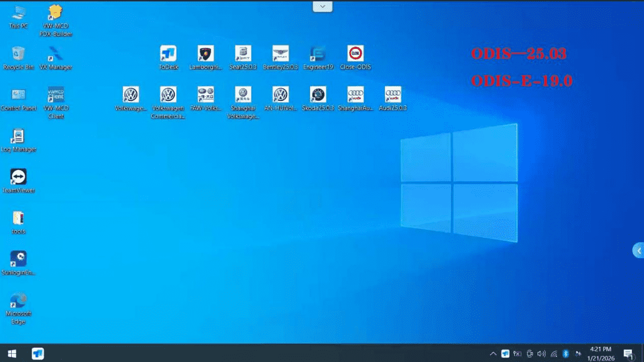Launch the Lamborghini ODIS shortcut

[x=206, y=54]
